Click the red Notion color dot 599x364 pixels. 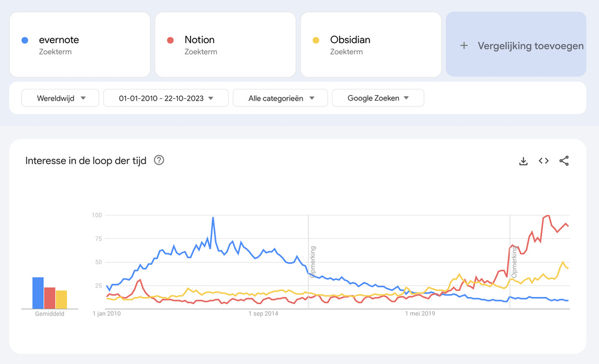(170, 40)
